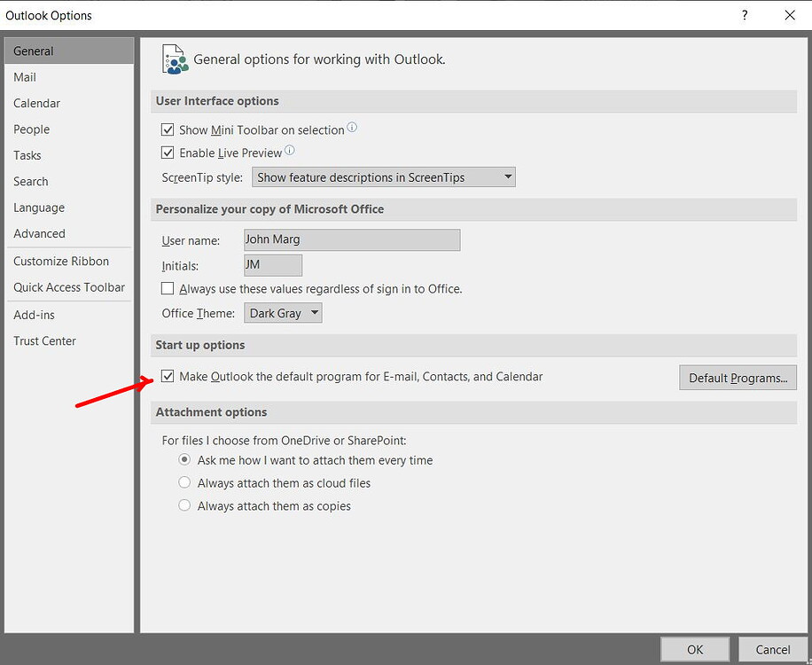Click the info icon next to Enable Live Preview

coord(288,152)
